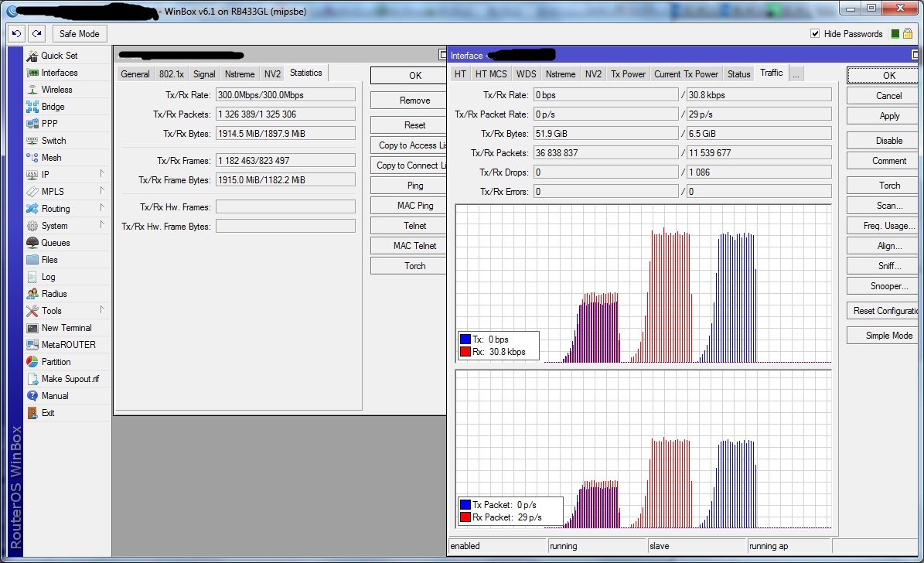Launch New Terminal from sidebar
Screen dimensions: 924x563
coord(66,328)
